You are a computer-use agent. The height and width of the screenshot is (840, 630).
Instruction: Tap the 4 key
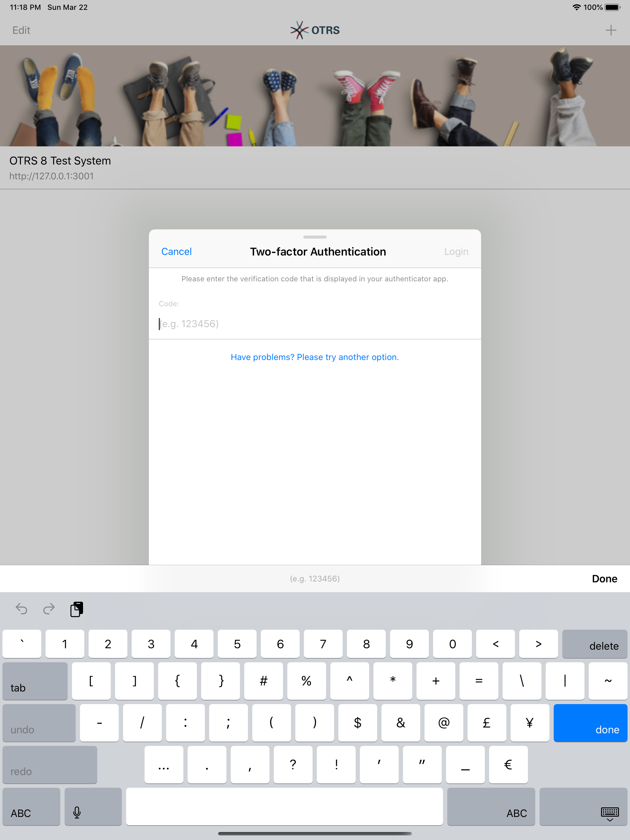194,644
